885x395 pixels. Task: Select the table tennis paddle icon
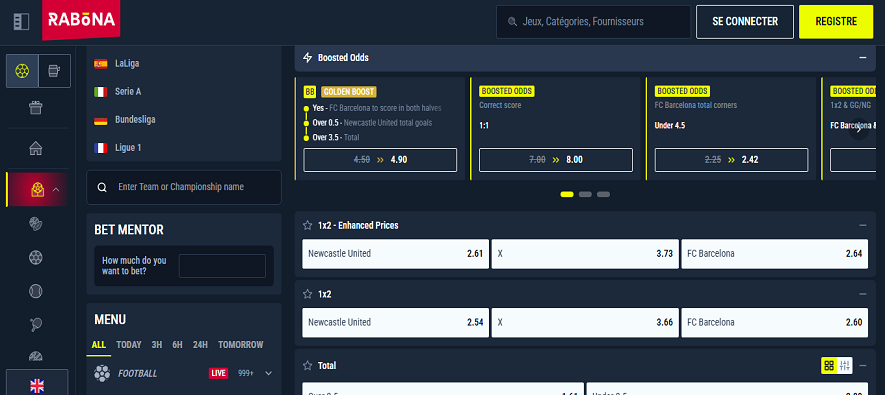tap(36, 324)
